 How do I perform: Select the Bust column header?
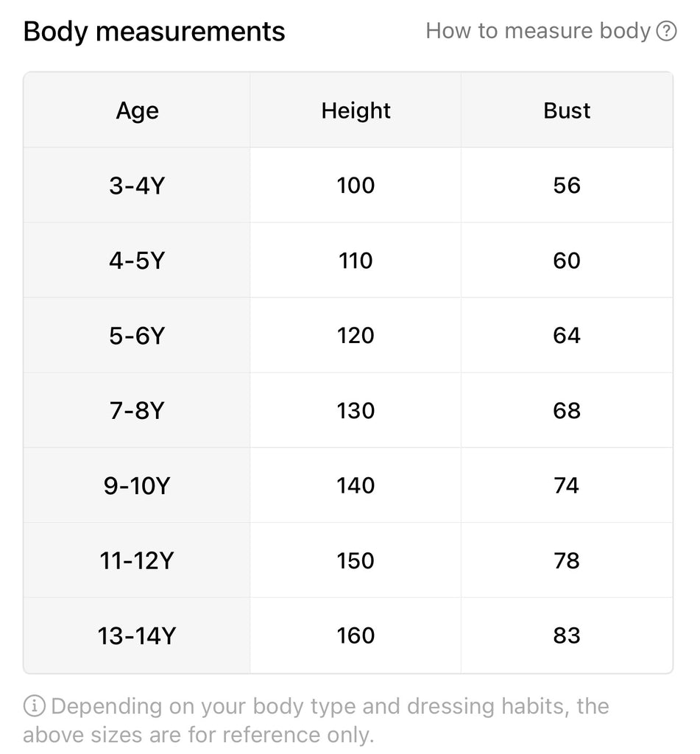[x=567, y=110]
